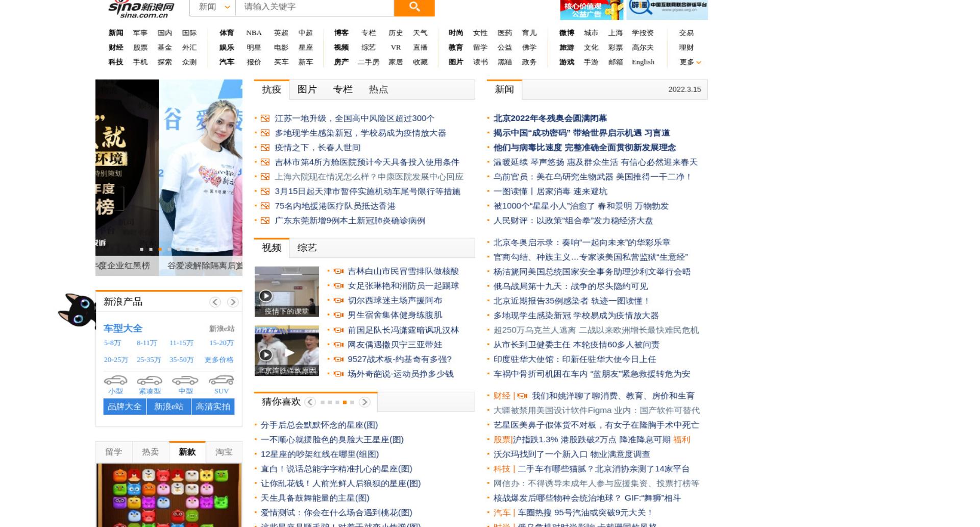
Task: Show previous Sina products with left arrow
Action: tap(215, 302)
